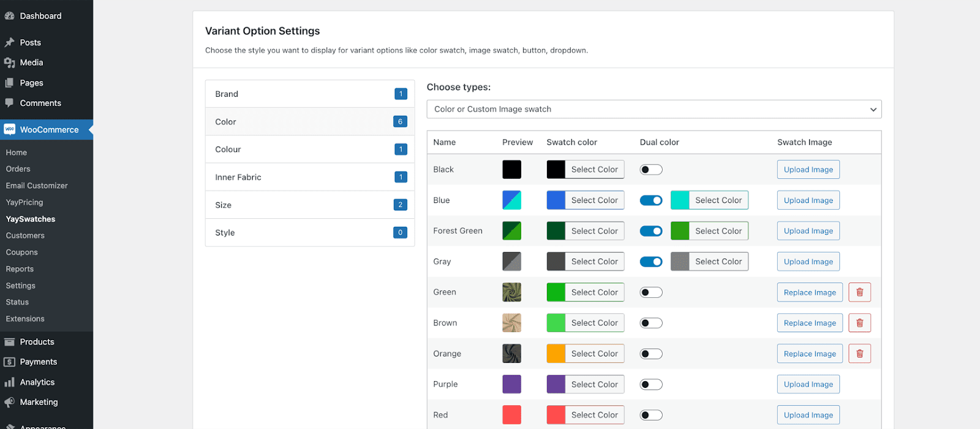Screen dimensions: 980x429
Task: Open Media via its sidebar icon
Action: click(x=10, y=63)
